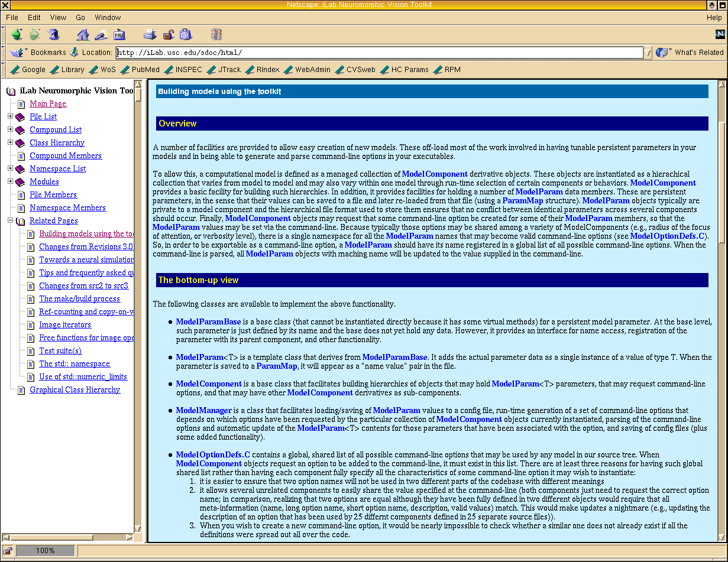Click inside the Location URL field
This screenshot has width=728, height=562.
click(379, 53)
